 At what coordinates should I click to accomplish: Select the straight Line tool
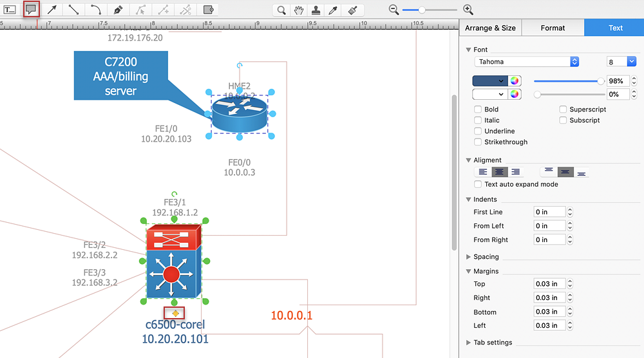click(x=74, y=10)
